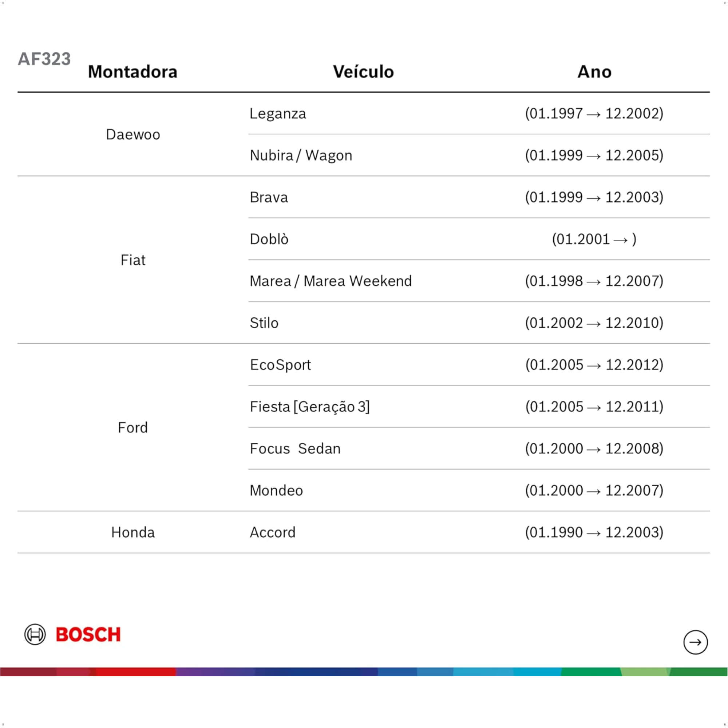Select year range 01.1999 → 12.2003

tap(594, 197)
